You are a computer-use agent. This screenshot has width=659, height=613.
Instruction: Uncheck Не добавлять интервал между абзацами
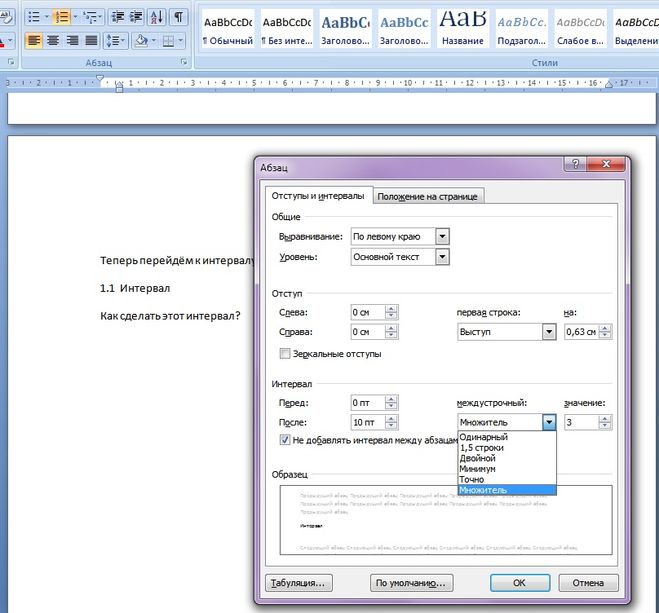pyautogui.click(x=285, y=440)
